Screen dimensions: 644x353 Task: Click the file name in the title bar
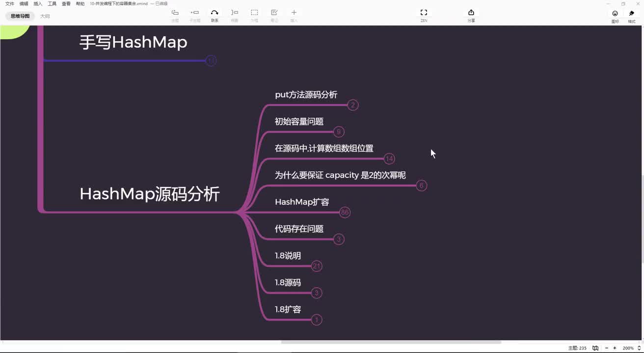click(x=119, y=3)
